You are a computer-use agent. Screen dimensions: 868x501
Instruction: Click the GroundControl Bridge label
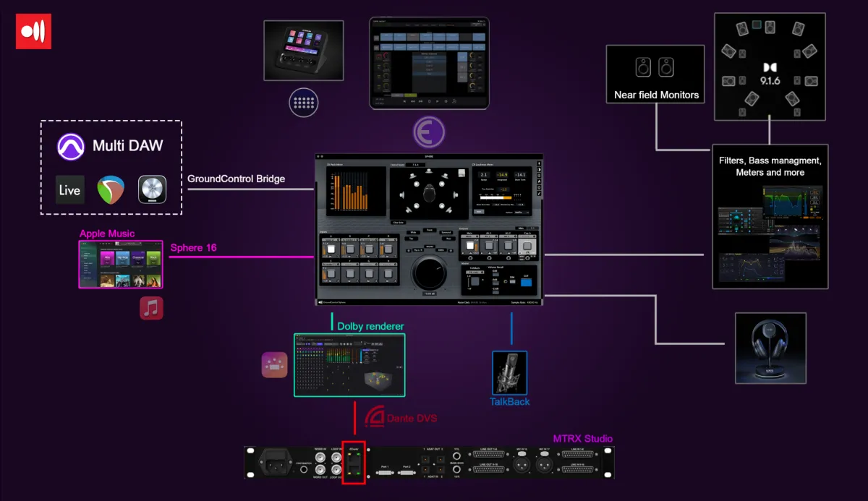click(236, 179)
